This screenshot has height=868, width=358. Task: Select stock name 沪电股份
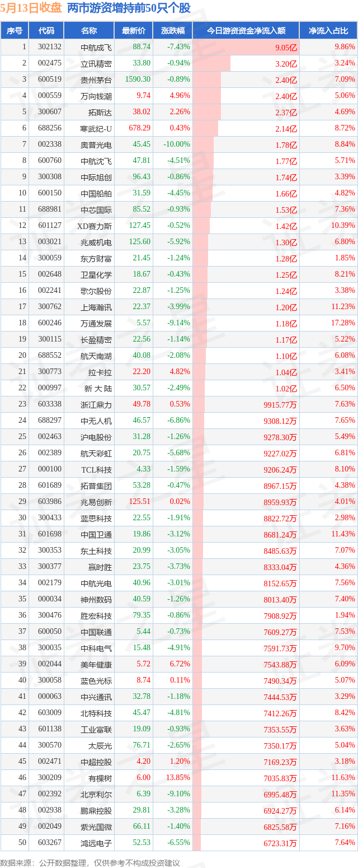tap(96, 437)
